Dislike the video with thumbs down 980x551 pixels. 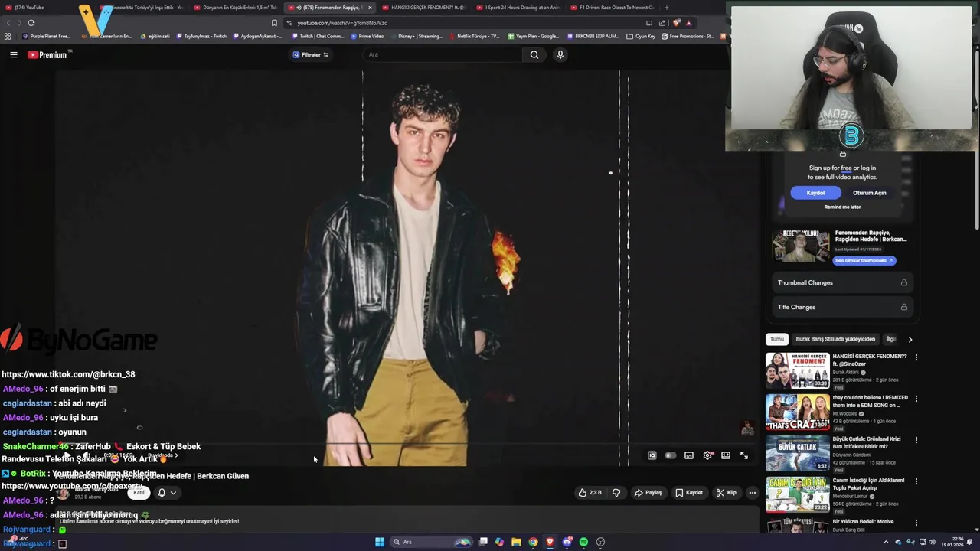click(x=616, y=493)
